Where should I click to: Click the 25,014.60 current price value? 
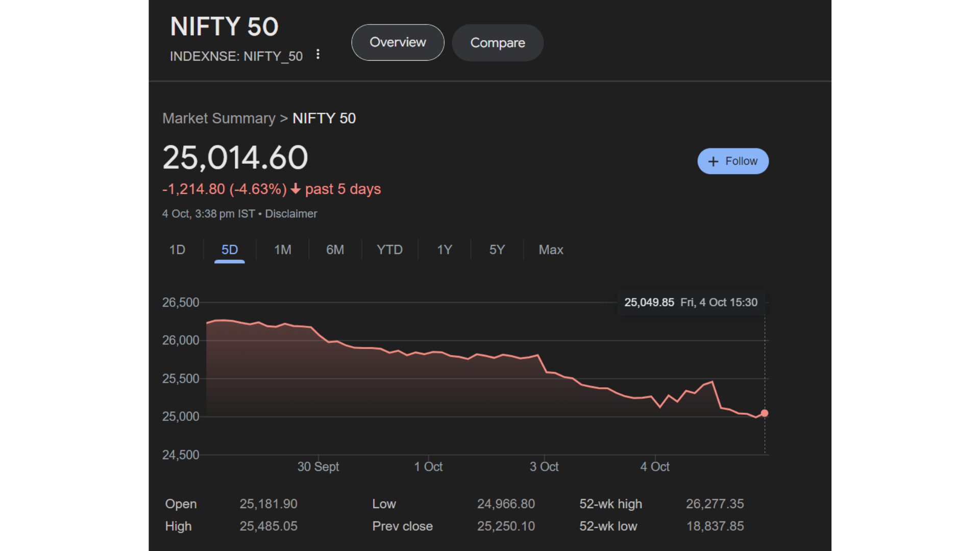pos(235,158)
